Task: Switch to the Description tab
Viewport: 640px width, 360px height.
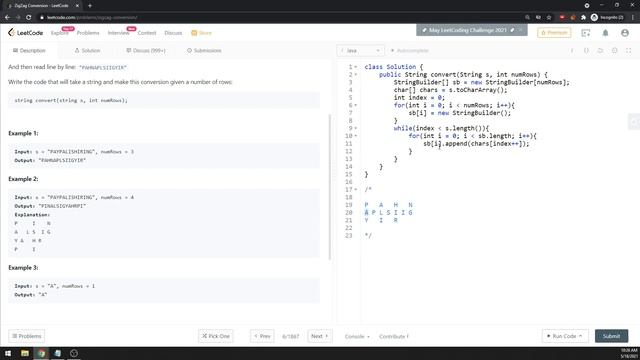Action: point(29,51)
